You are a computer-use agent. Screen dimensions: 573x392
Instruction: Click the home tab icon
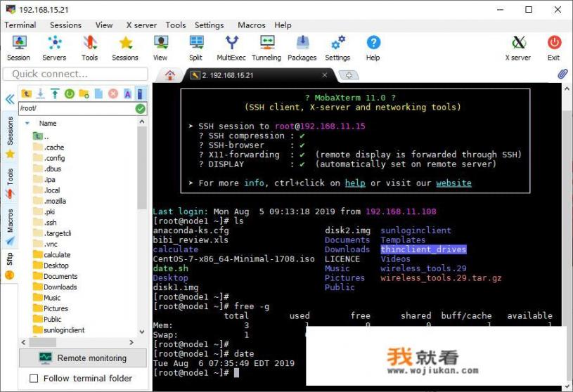tap(170, 75)
